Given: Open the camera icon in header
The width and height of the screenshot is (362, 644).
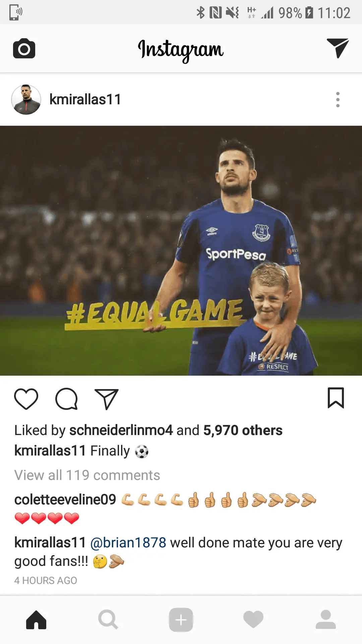Looking at the screenshot, I should pos(24,48).
